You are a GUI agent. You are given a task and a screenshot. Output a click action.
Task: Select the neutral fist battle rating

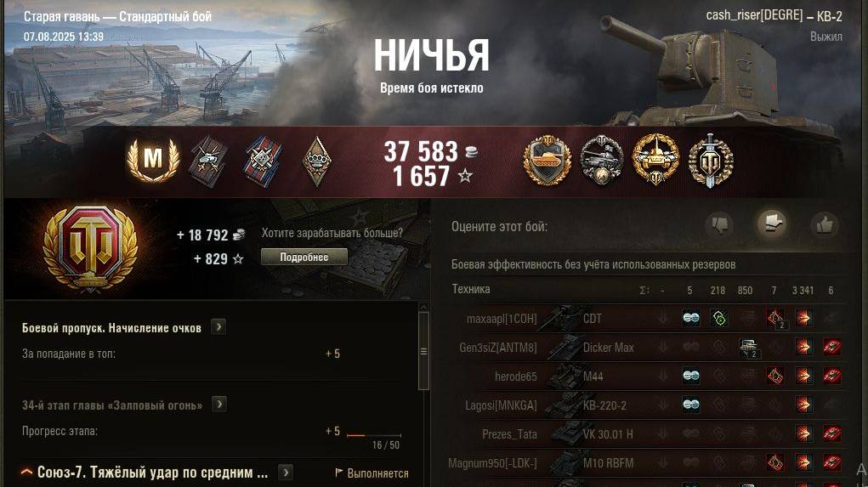772,224
